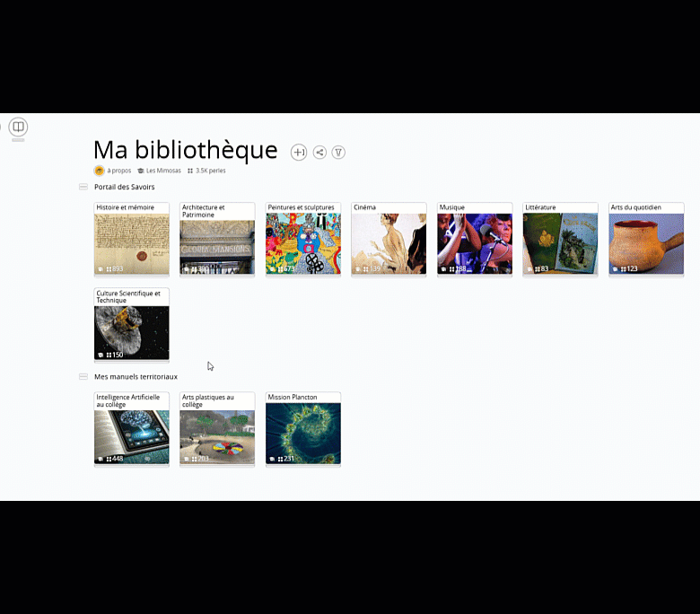Click the add collection plus icon
Viewport: 700px width, 614px height.
(299, 153)
